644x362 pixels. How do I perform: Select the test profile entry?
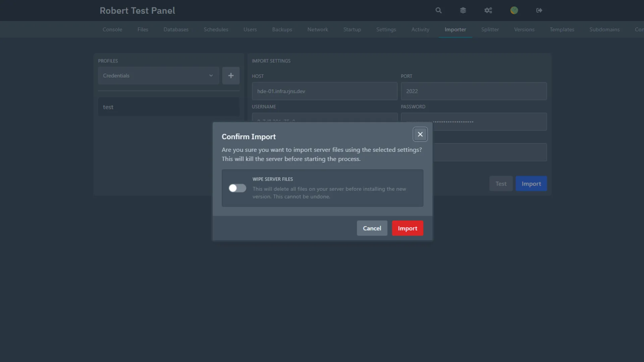(x=168, y=107)
